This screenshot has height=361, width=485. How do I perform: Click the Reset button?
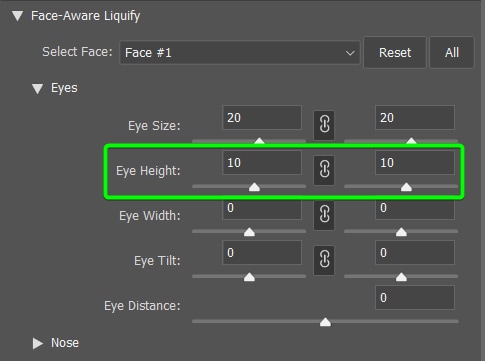[x=395, y=53]
